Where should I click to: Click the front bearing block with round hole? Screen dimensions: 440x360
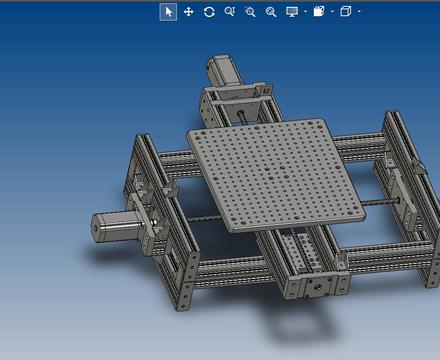[x=316, y=286]
